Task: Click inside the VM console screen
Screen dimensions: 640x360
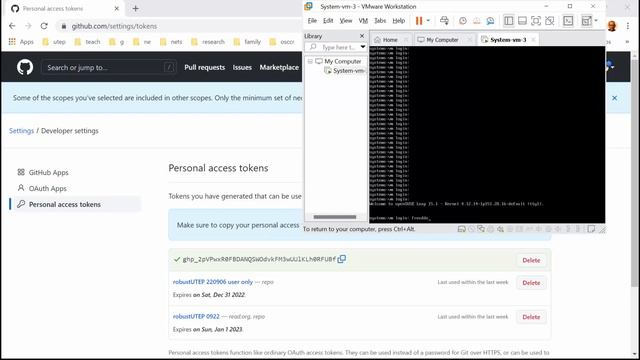Action: 487,134
